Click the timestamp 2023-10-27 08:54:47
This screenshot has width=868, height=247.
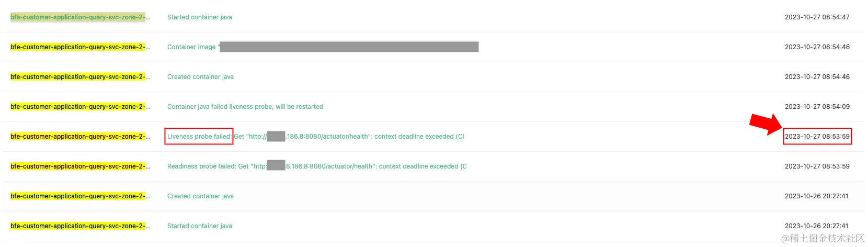[x=817, y=17]
